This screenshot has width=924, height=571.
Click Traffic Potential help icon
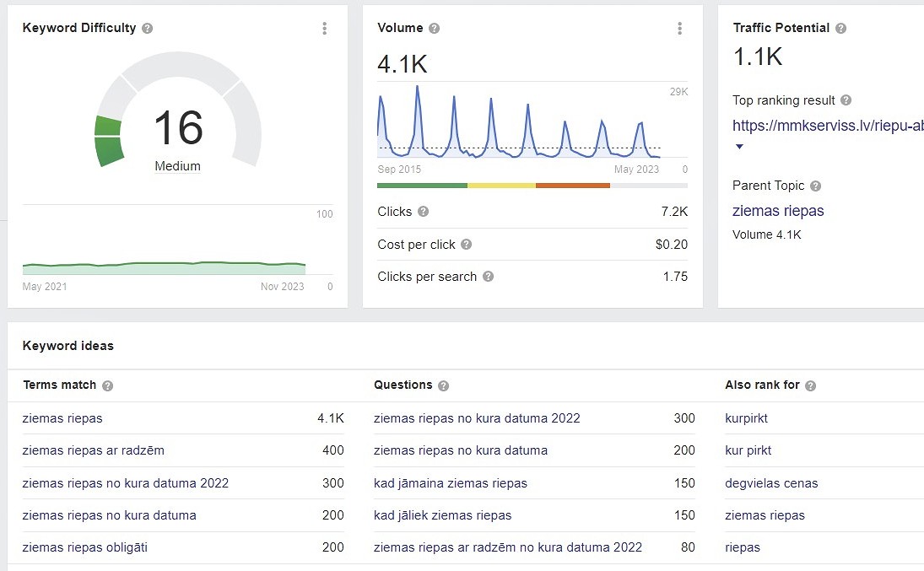(840, 29)
